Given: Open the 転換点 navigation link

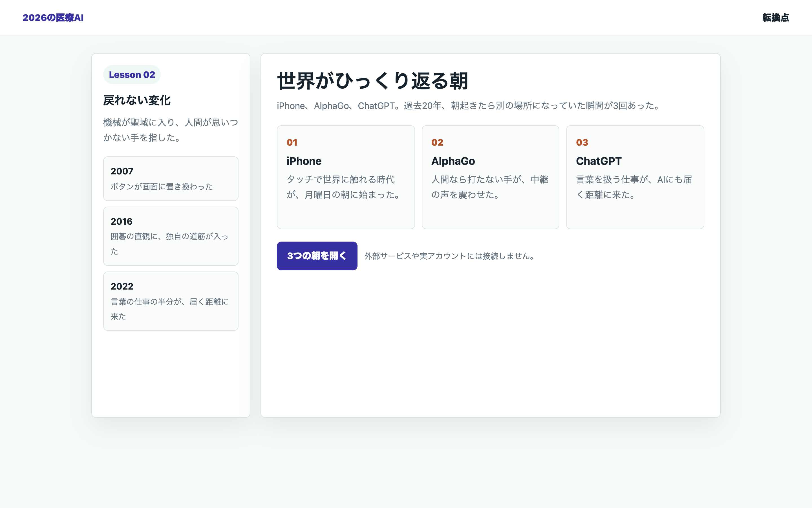Looking at the screenshot, I should 775,18.
